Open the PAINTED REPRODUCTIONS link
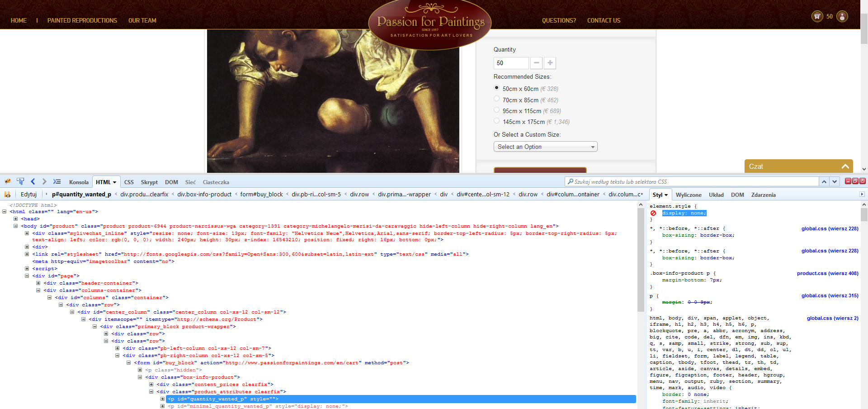Screen dimensions: 868x409 pos(82,20)
